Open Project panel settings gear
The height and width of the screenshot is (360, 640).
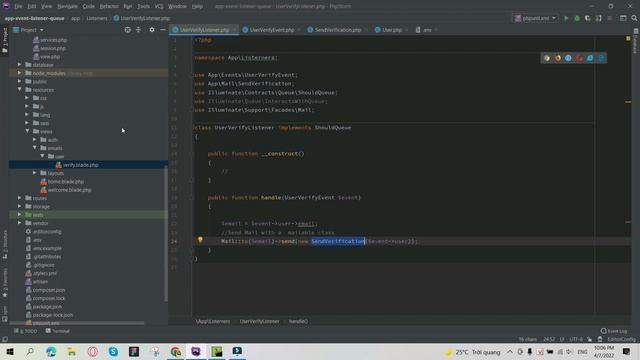click(152, 30)
